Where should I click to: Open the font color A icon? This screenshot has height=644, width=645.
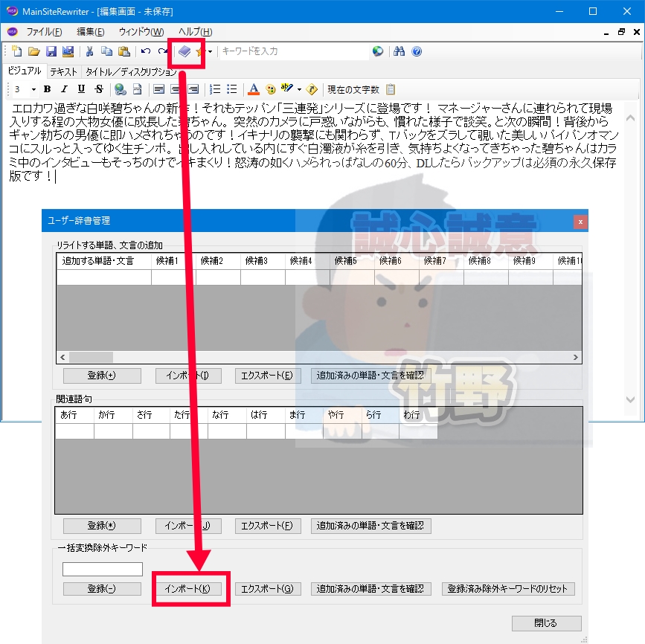click(252, 88)
